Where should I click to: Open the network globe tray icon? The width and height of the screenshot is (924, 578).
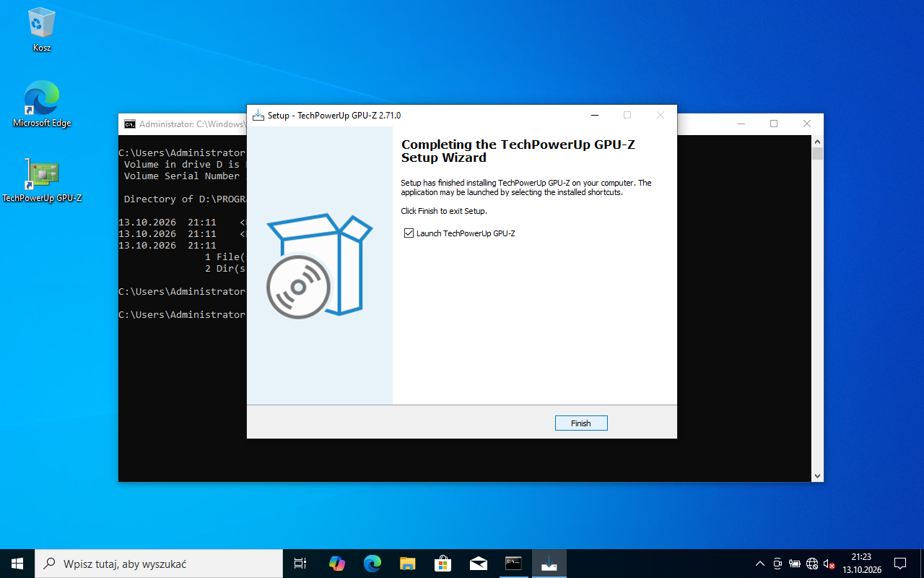pos(812,564)
